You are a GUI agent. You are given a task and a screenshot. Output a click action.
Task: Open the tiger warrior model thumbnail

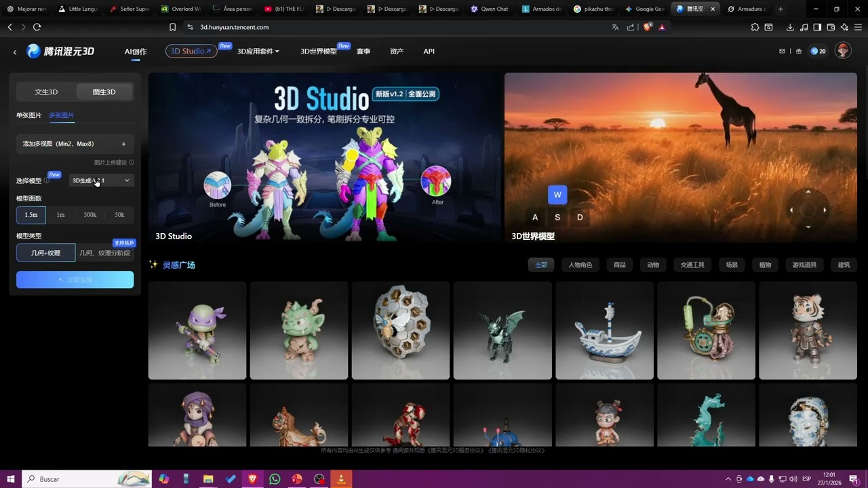pyautogui.click(x=808, y=331)
